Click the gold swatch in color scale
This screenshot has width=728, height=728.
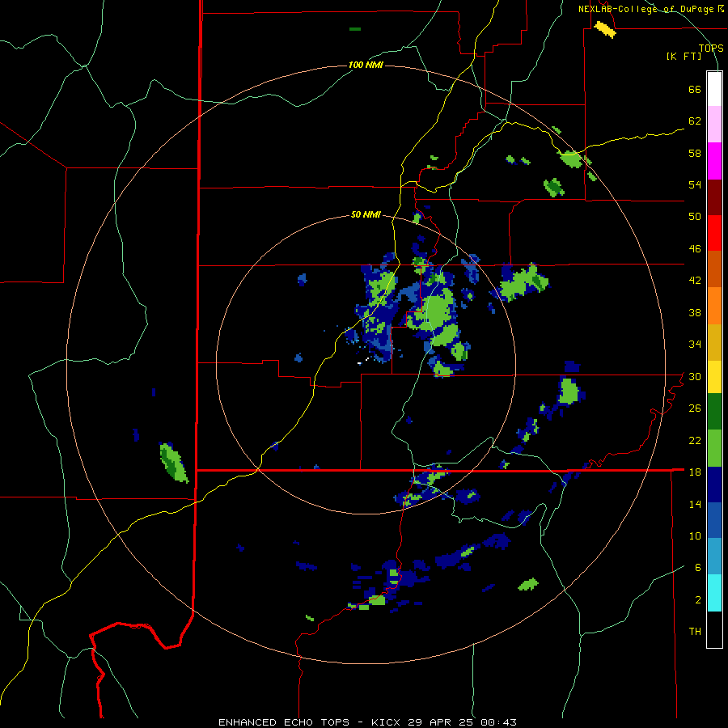714,342
